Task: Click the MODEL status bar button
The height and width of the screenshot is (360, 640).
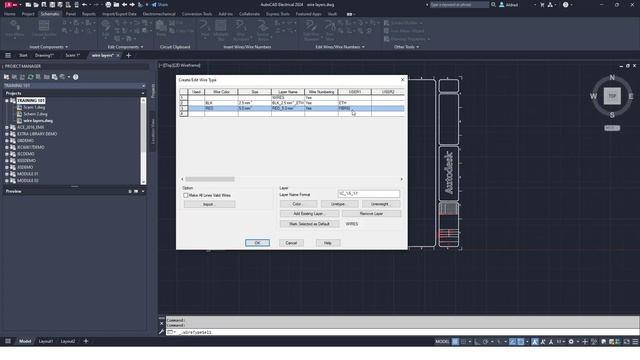Action: pos(442,342)
